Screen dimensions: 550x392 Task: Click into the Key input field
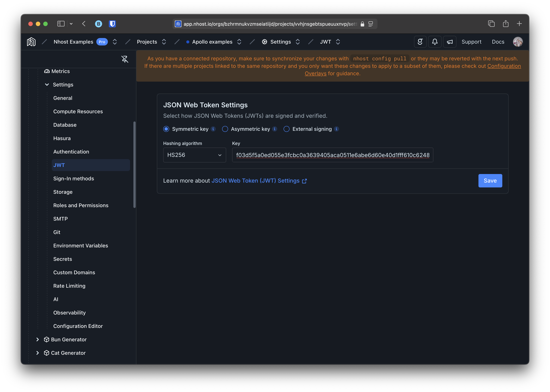332,155
